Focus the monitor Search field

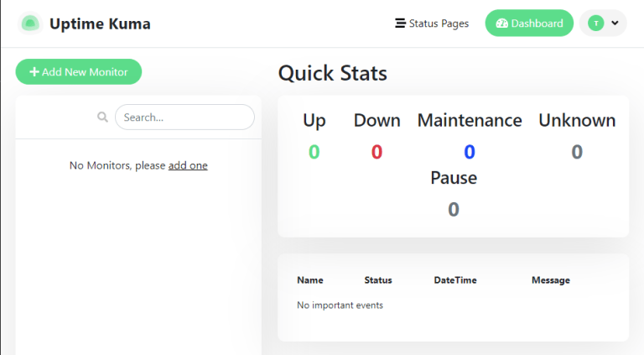[184, 117]
